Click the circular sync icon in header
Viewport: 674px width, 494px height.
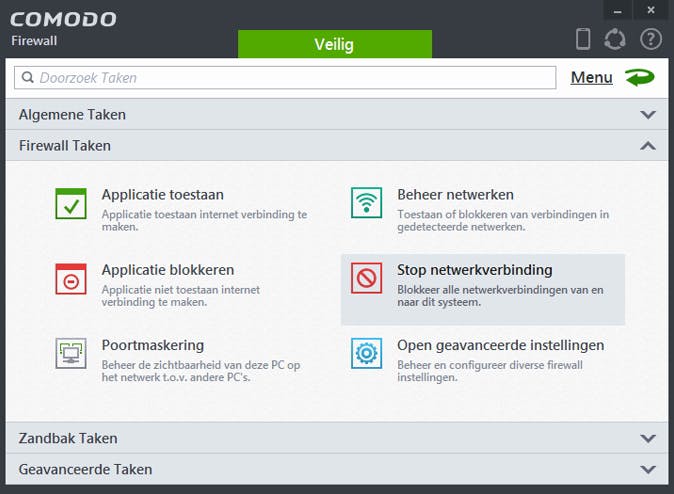(x=616, y=39)
